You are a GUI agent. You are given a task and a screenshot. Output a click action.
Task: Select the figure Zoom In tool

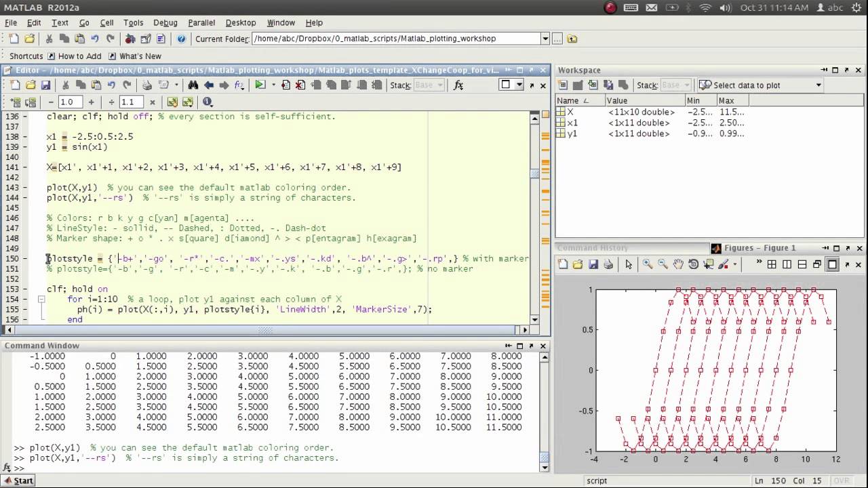[648, 264]
